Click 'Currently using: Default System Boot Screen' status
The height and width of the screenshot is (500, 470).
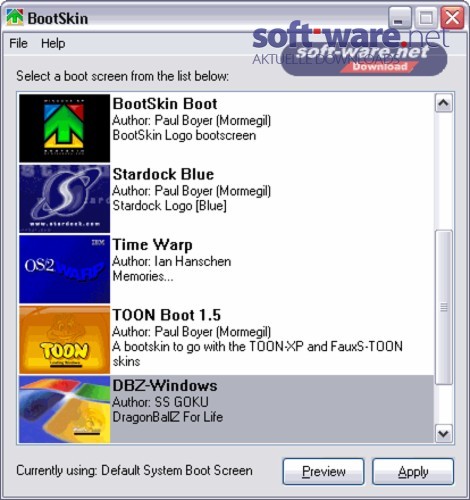tap(134, 470)
